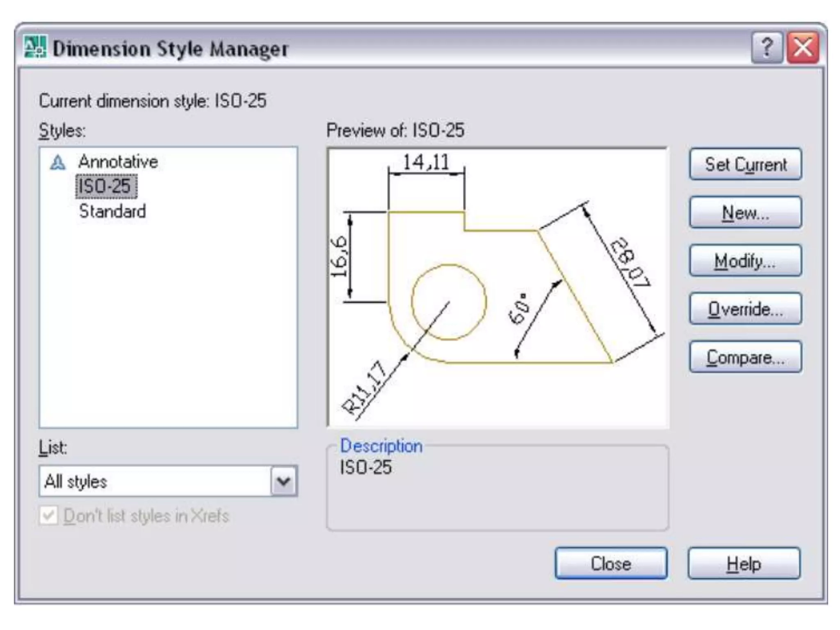The width and height of the screenshot is (840, 630).
Task: Click the Close button
Action: 610,564
